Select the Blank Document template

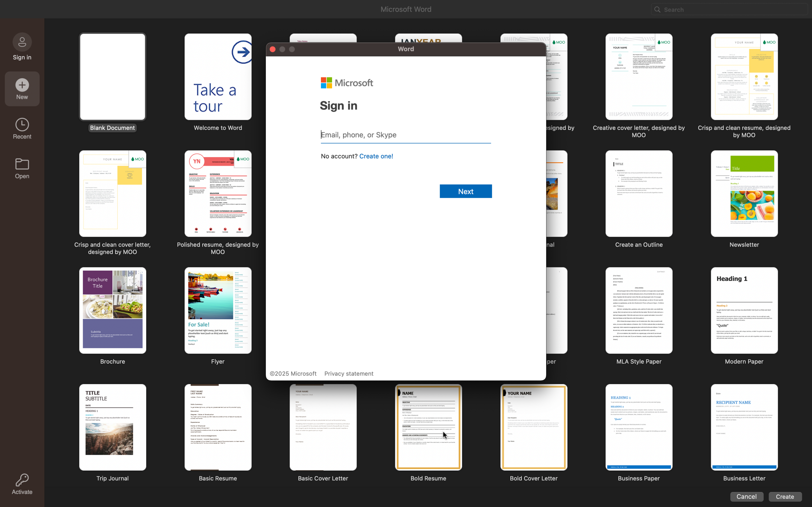[112, 77]
